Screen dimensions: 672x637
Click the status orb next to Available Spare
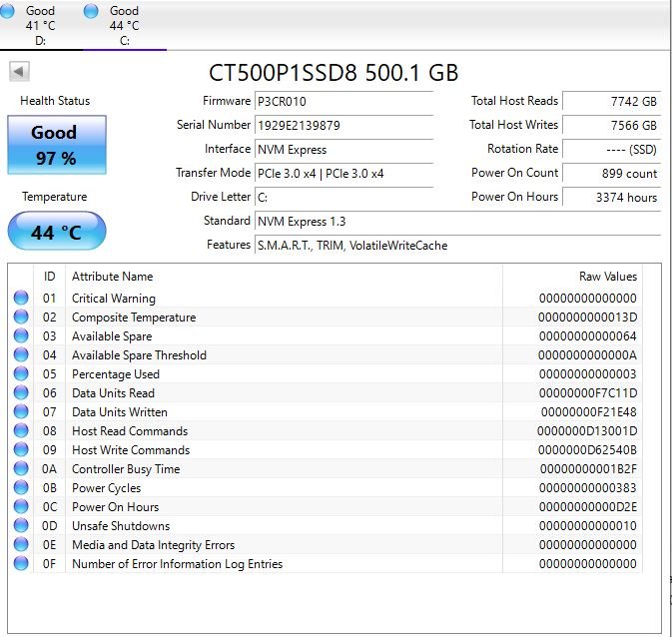(21, 336)
